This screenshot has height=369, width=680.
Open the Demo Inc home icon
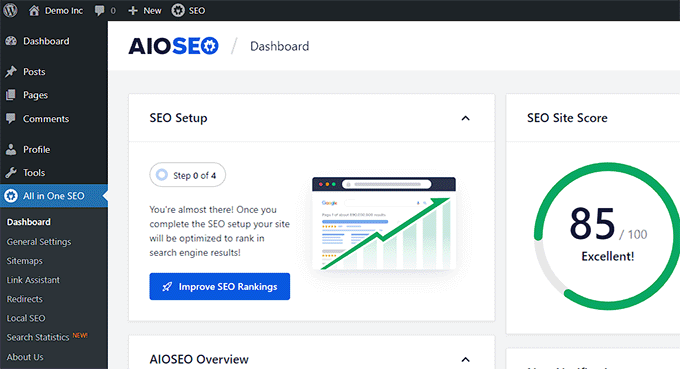(x=34, y=10)
